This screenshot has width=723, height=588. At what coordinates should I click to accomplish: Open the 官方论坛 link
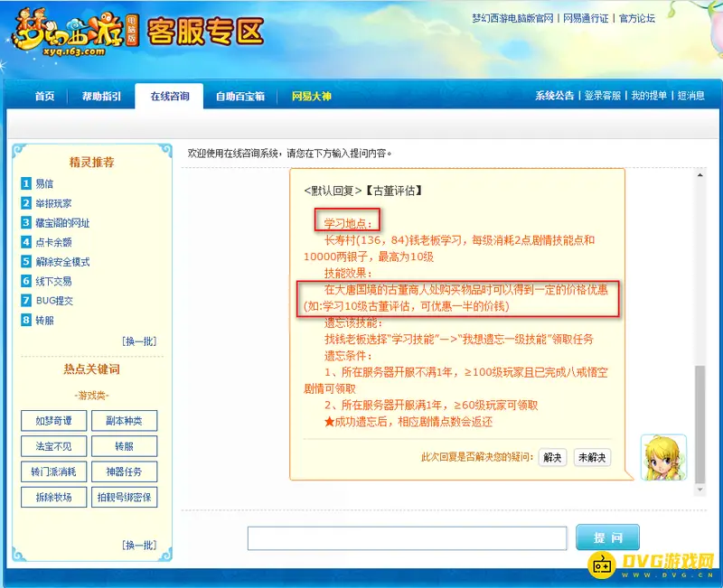pos(637,18)
